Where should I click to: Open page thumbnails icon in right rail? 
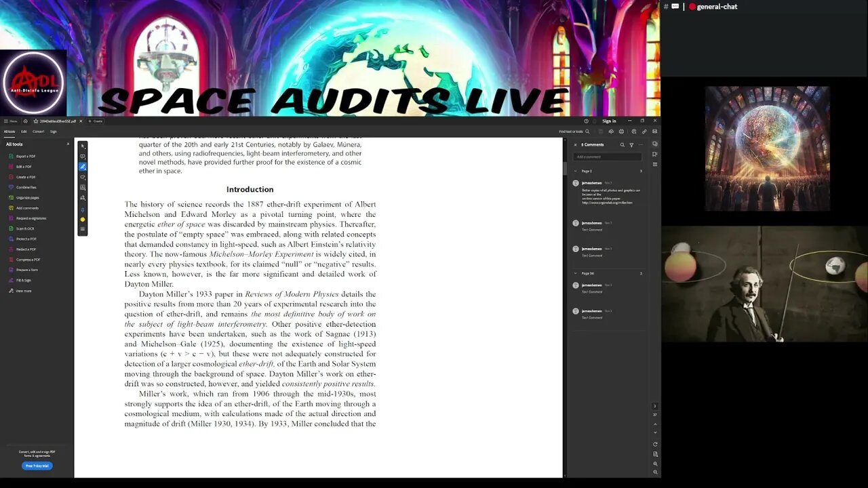(x=655, y=165)
